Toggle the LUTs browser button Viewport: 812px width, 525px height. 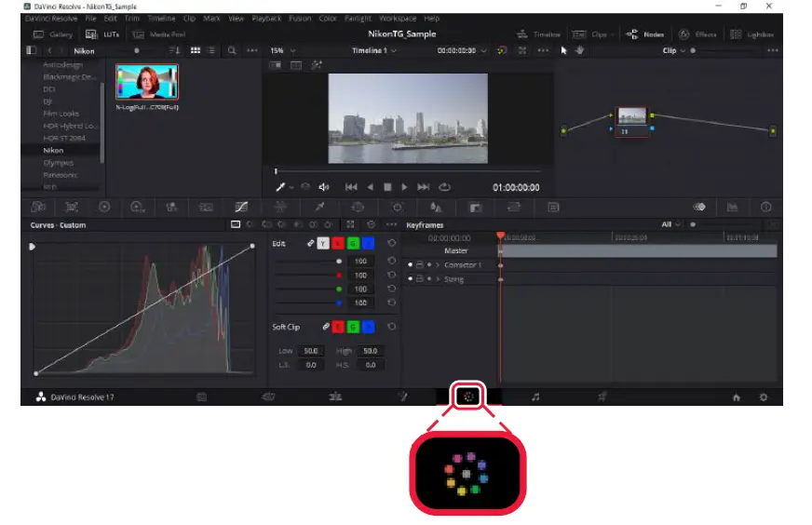102,34
